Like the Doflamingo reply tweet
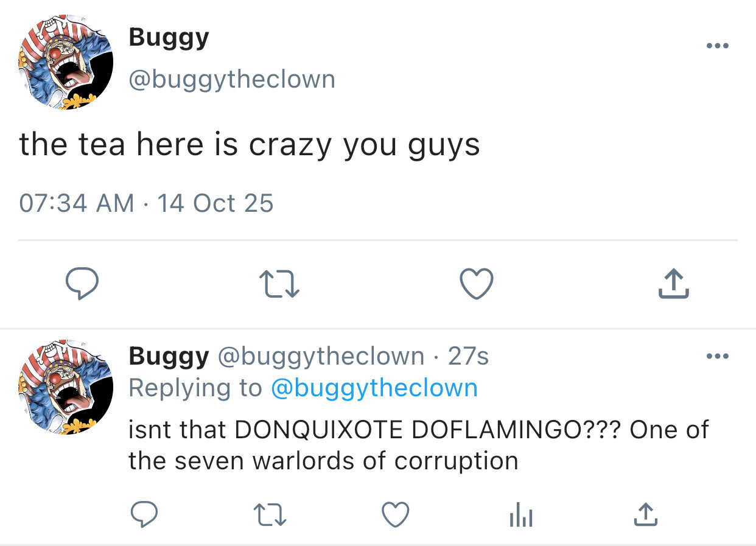Image resolution: width=756 pixels, height=546 pixels. [x=395, y=516]
